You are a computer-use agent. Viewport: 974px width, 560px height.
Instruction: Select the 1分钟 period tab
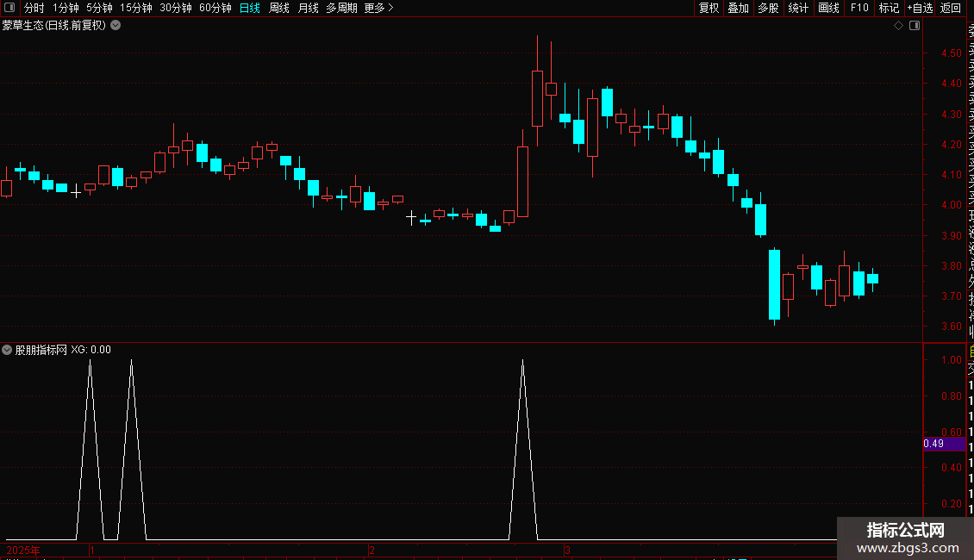tap(66, 8)
